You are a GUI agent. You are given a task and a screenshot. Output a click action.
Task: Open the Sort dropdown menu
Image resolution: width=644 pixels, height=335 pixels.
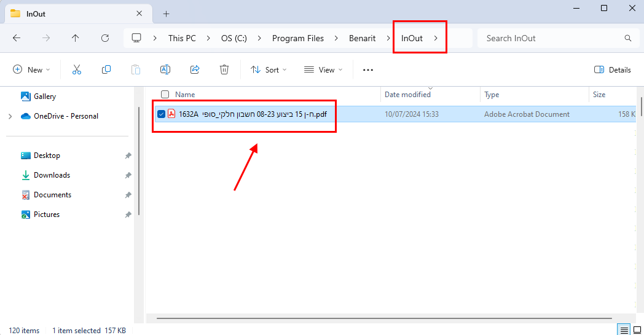click(x=269, y=70)
